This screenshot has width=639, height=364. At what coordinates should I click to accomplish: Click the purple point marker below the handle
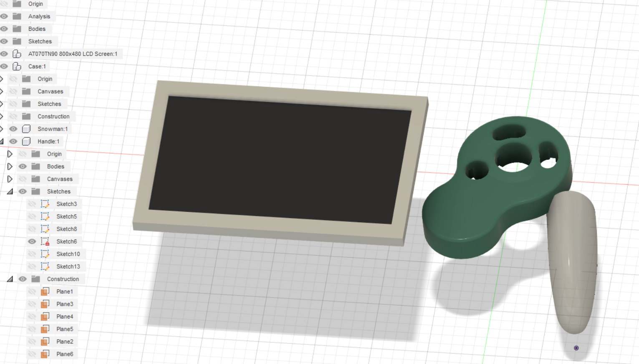(576, 348)
